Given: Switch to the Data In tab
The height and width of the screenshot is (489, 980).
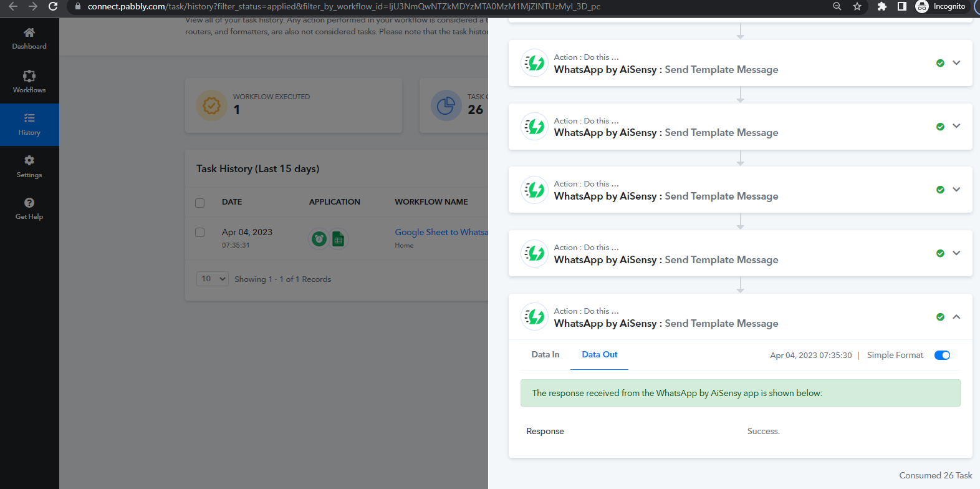Looking at the screenshot, I should pos(545,354).
